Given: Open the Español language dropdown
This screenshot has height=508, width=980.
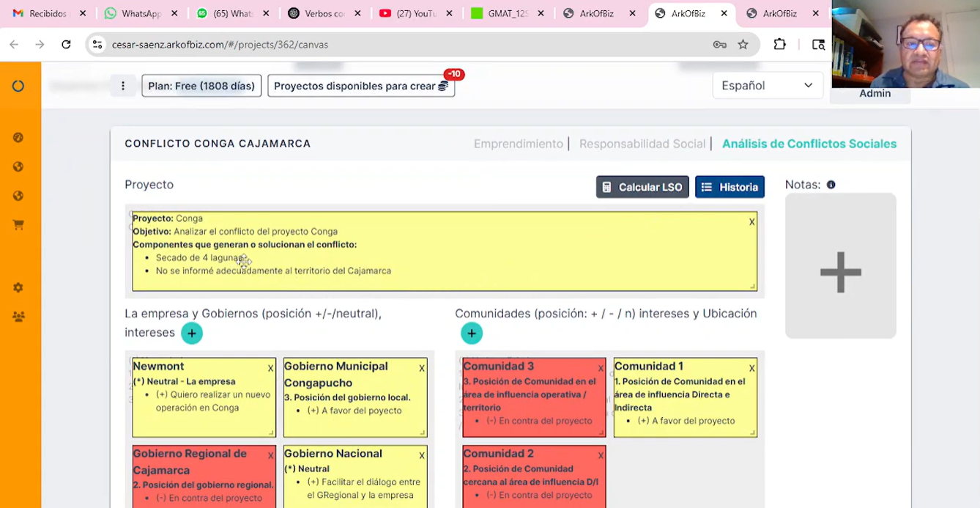Looking at the screenshot, I should [768, 86].
